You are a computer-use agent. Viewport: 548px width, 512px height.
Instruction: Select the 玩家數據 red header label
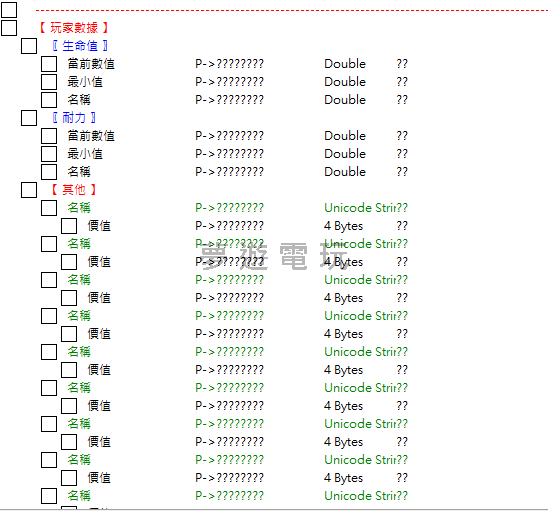[x=74, y=28]
